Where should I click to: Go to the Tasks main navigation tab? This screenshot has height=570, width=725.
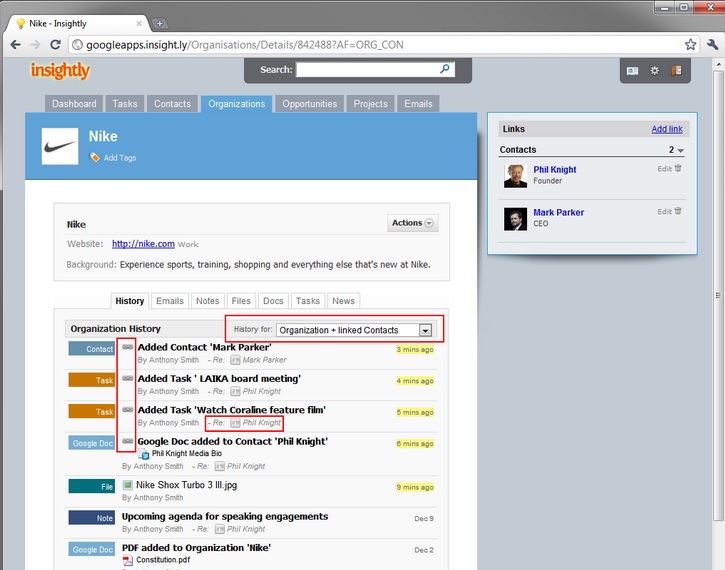125,104
